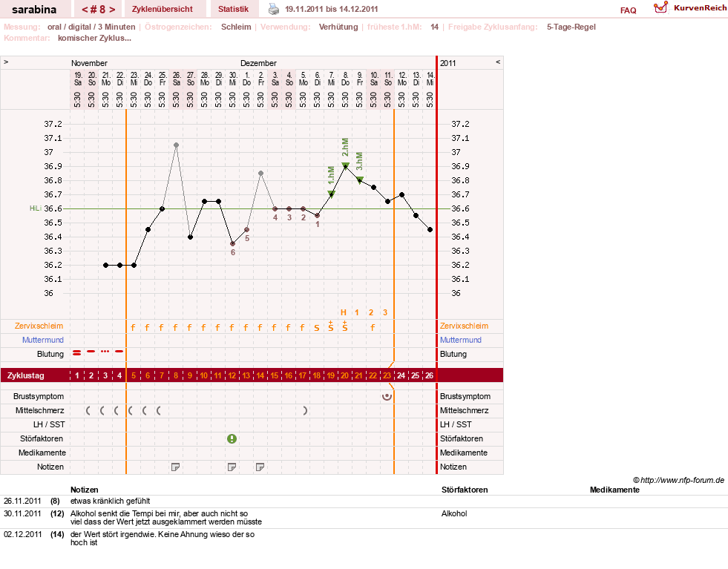Open the note icon on cycle day 14
728x569 pixels.
260,467
